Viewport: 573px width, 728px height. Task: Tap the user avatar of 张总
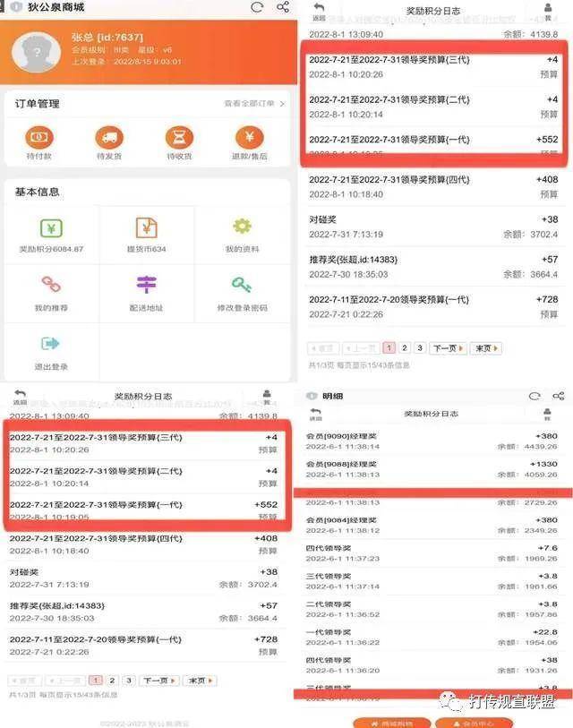pos(37,51)
